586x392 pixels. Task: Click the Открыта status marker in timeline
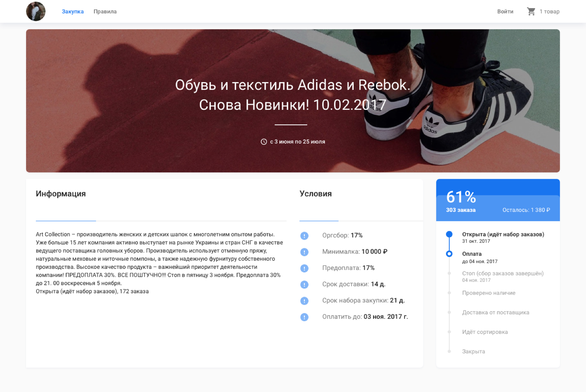pos(449,234)
